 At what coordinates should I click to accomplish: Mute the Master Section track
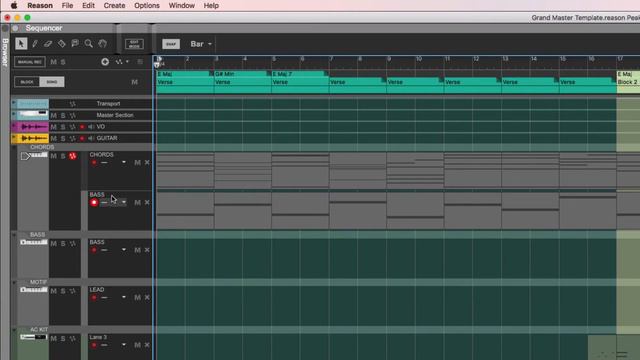tap(53, 116)
